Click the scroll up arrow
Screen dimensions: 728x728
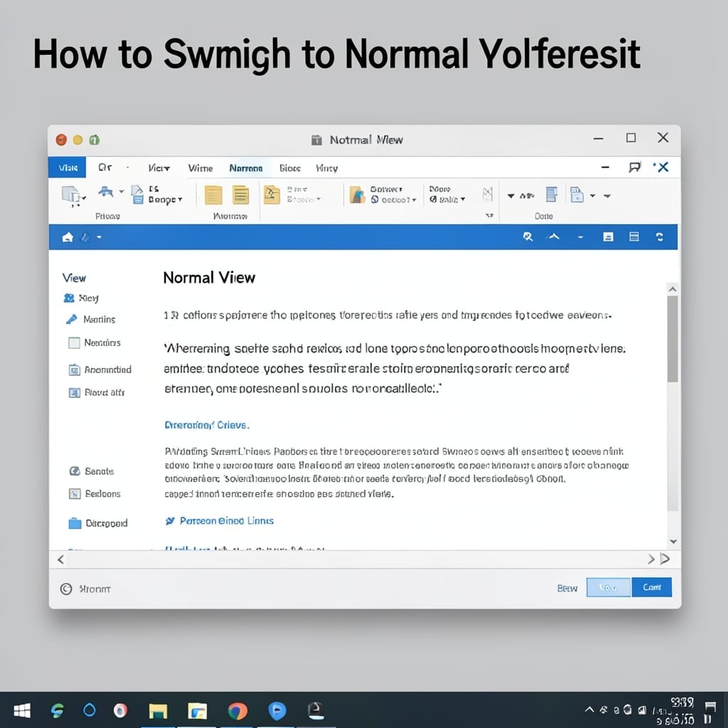(673, 289)
